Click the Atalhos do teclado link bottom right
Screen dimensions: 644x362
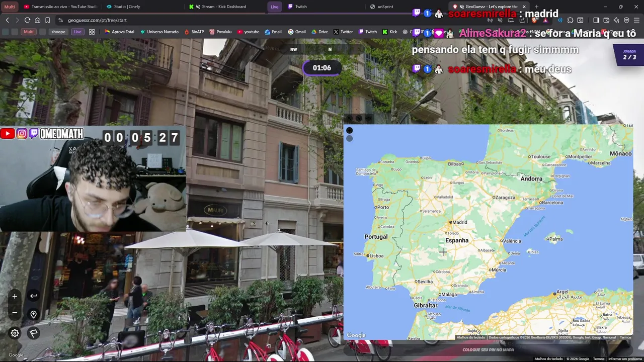point(548,359)
